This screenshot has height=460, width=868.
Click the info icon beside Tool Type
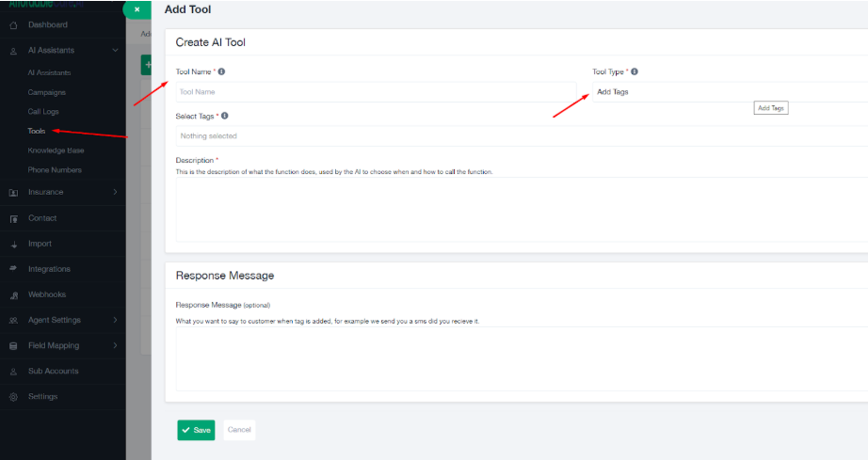coord(635,71)
